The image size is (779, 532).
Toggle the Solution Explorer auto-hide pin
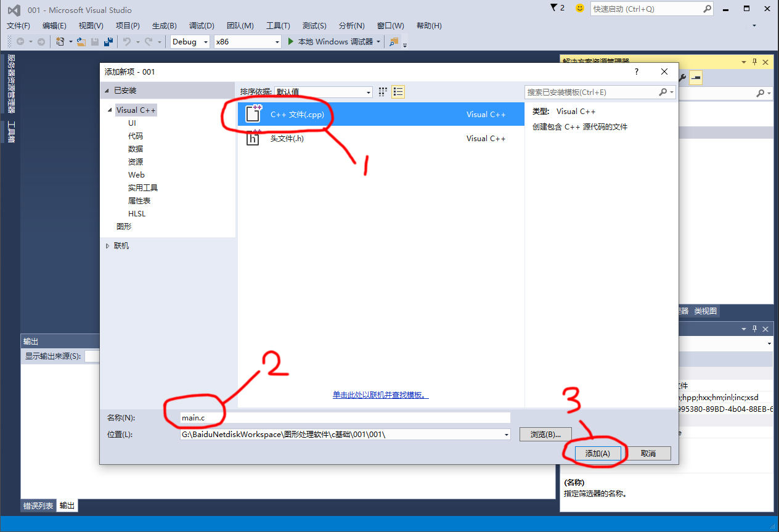(754, 62)
